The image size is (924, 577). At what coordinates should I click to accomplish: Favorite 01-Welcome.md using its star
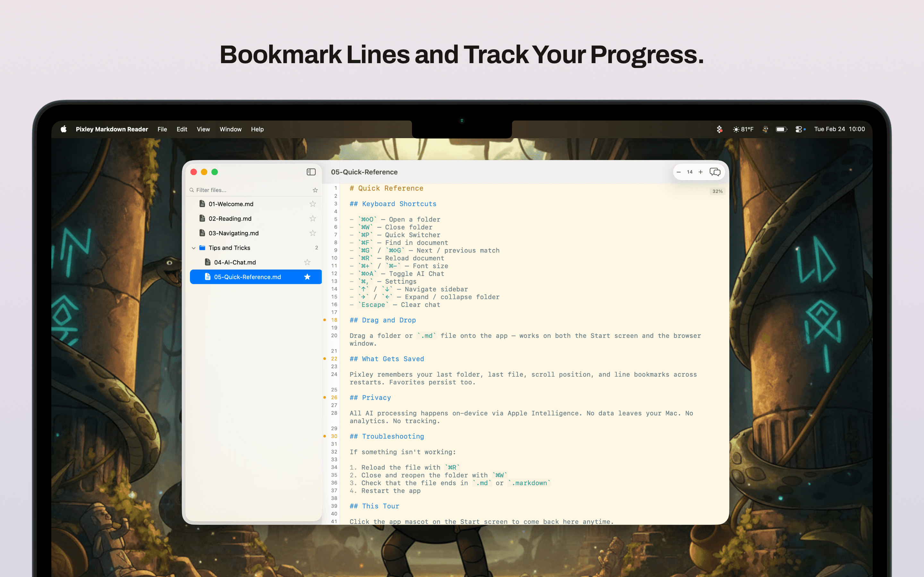tap(312, 204)
